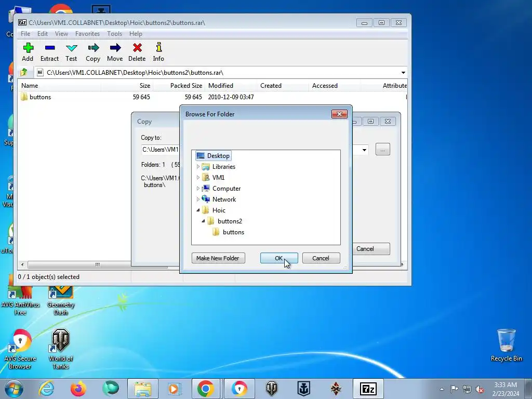The height and width of the screenshot is (399, 532).
Task: Open Firefox from the taskbar
Action: pos(78,389)
